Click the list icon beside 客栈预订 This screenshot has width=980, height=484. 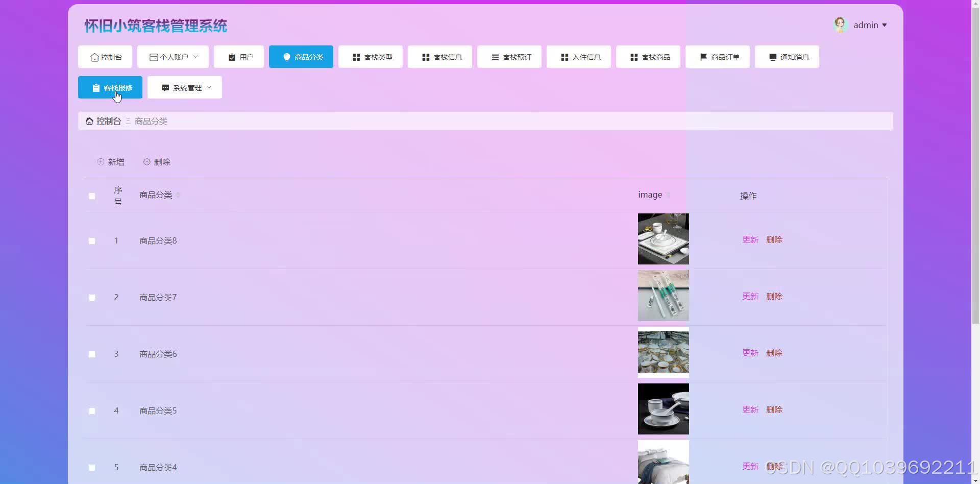tap(495, 57)
